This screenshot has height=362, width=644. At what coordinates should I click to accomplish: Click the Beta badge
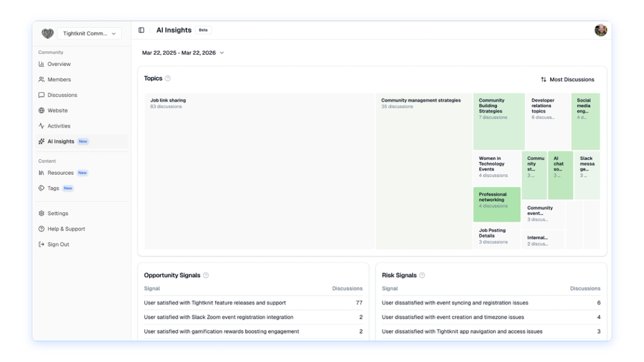tap(203, 30)
